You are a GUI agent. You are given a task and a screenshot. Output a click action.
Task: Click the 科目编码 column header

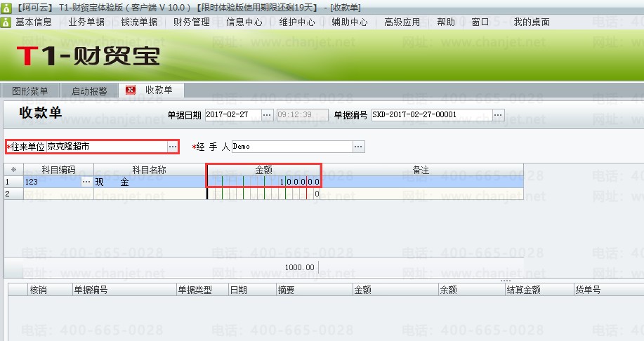[x=59, y=170]
